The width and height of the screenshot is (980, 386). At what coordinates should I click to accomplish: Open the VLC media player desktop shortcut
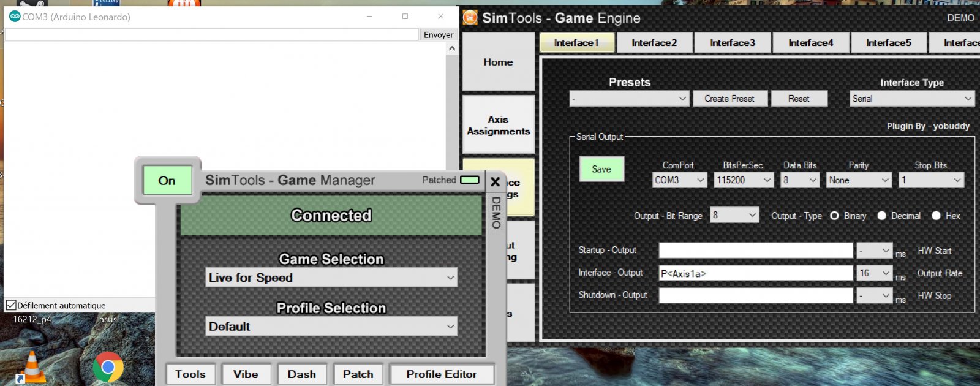tap(32, 366)
